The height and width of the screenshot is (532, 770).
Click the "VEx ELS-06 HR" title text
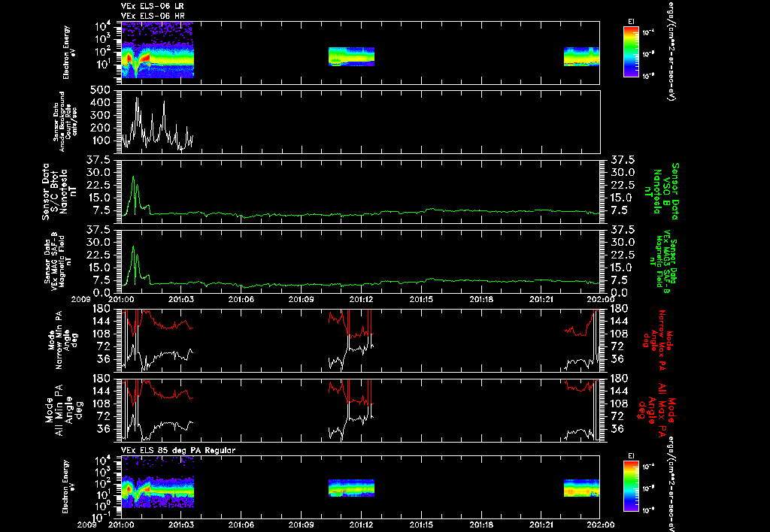(153, 16)
